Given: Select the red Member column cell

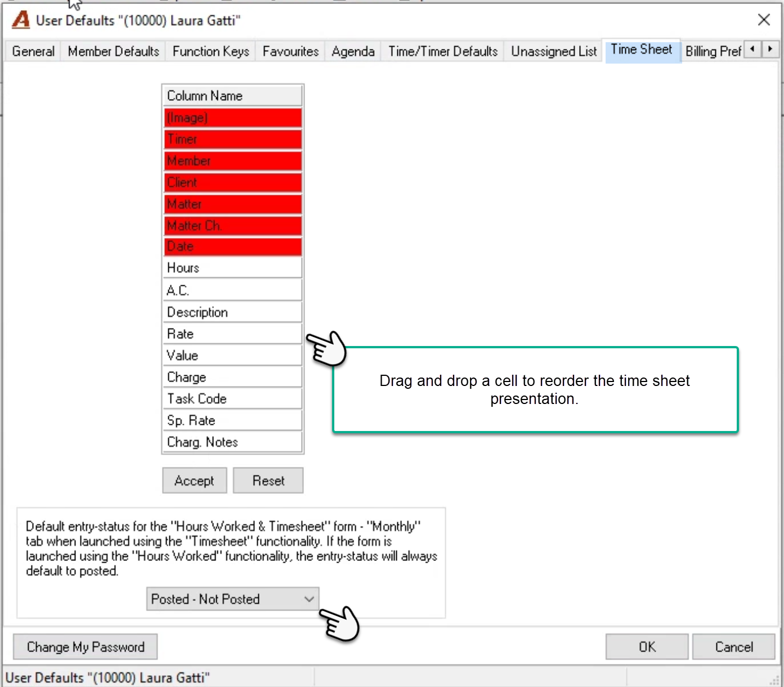Looking at the screenshot, I should pyautogui.click(x=233, y=161).
